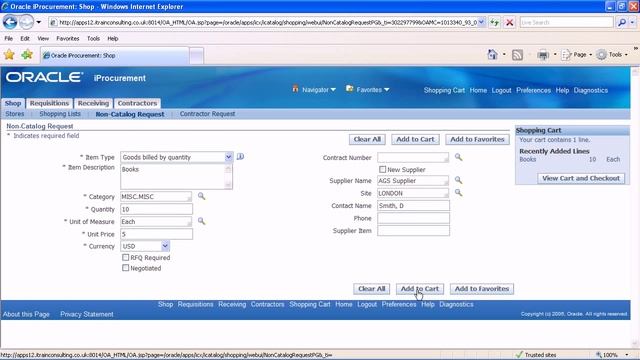Screen dimensions: 640x360
Task: Expand the Navigator dropdown menu
Action: 333,89
